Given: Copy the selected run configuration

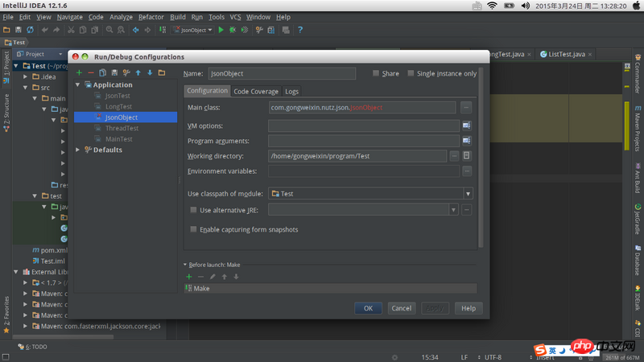Looking at the screenshot, I should (x=103, y=72).
